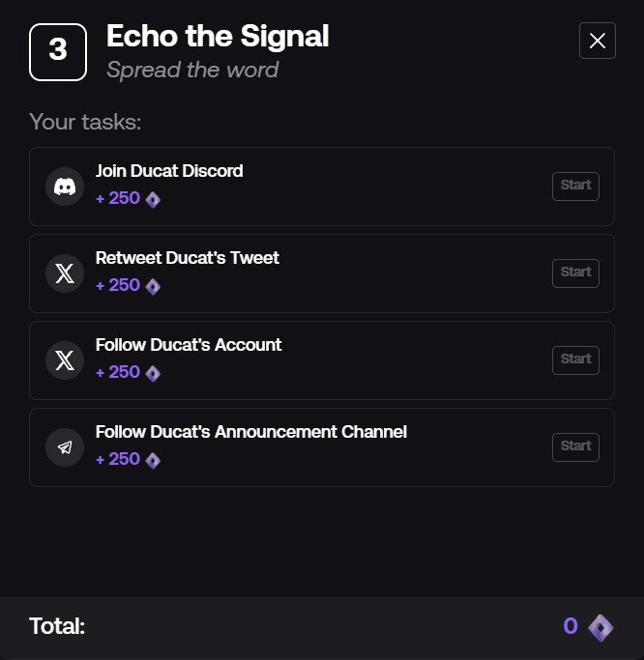
Task: Start the Join Ducat Discord task
Action: pyautogui.click(x=575, y=187)
